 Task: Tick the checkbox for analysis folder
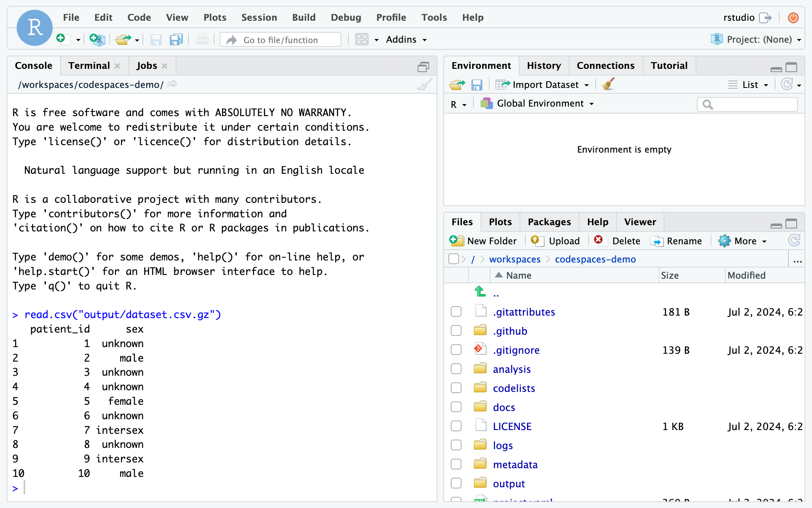tap(456, 369)
